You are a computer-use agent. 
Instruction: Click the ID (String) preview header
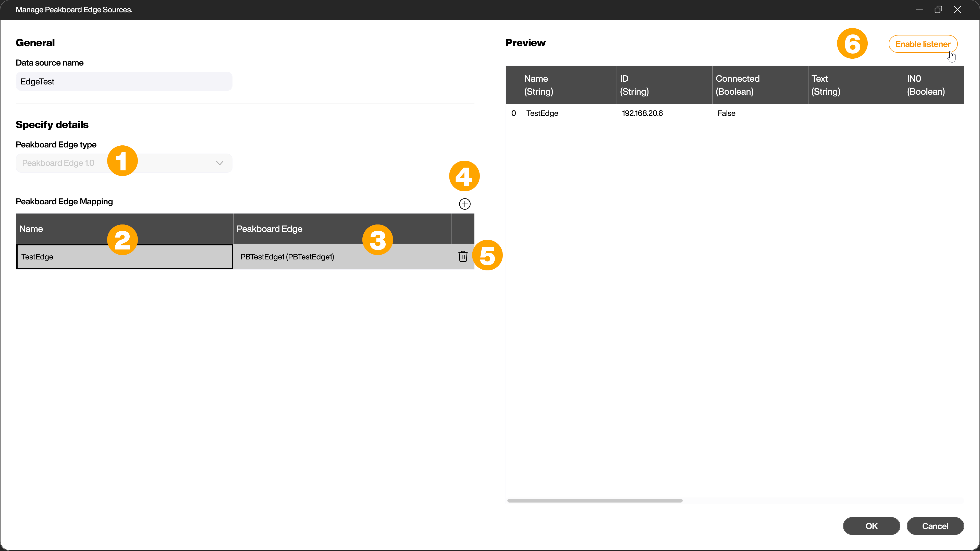pos(664,85)
